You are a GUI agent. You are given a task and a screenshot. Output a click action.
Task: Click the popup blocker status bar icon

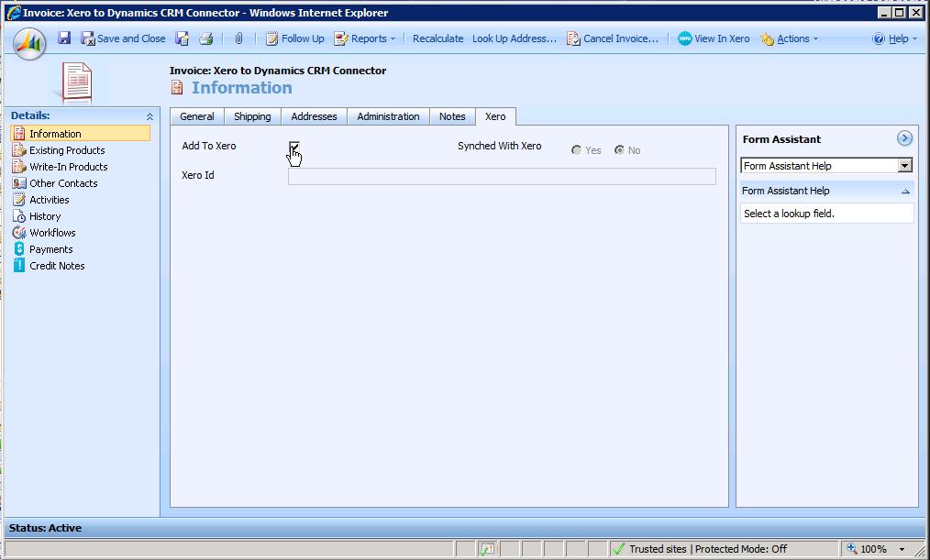pyautogui.click(x=486, y=549)
